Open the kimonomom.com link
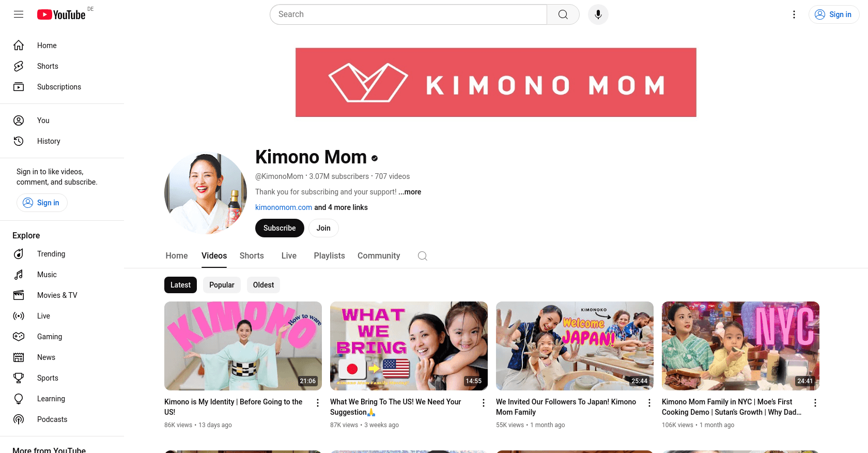Screen dimensions: 868x453 coord(284,207)
